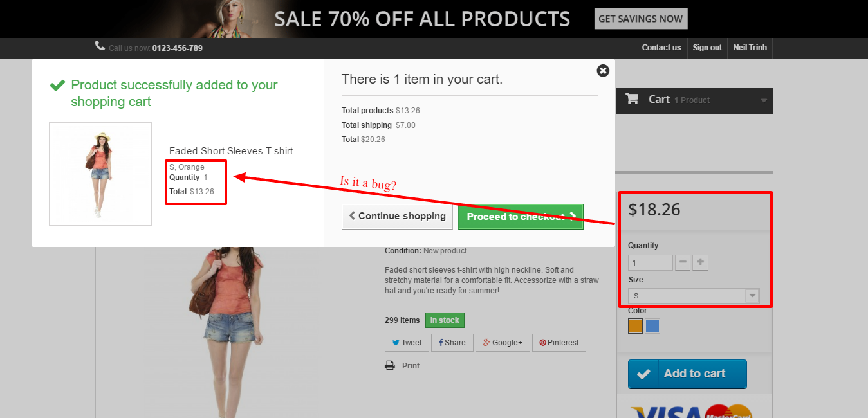Click Proceed to checkout button
This screenshot has width=868, height=418.
(x=521, y=217)
